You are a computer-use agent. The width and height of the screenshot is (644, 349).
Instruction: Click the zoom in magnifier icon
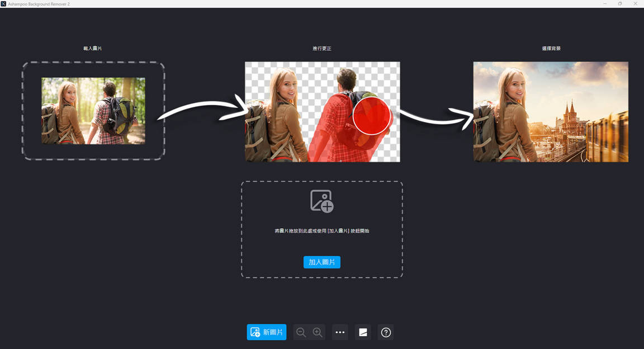318,332
